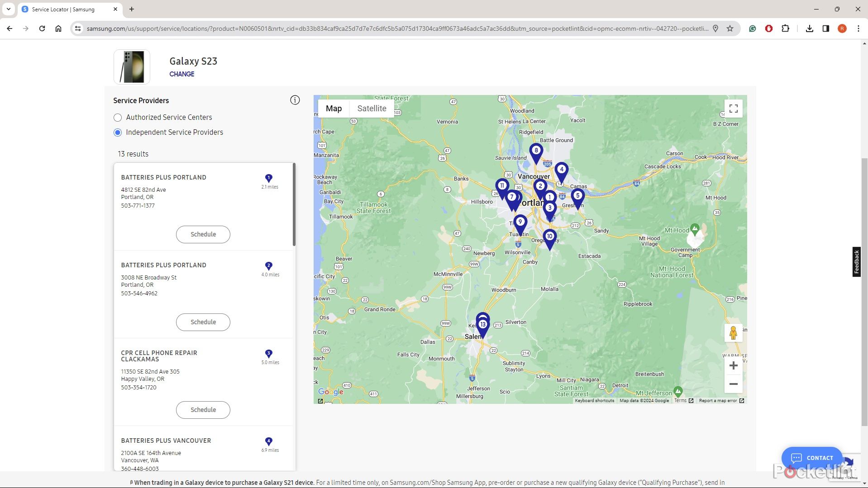Click the pin icon for Batteries Plus Vancouver
Image resolution: width=868 pixels, height=488 pixels.
pos(268,441)
